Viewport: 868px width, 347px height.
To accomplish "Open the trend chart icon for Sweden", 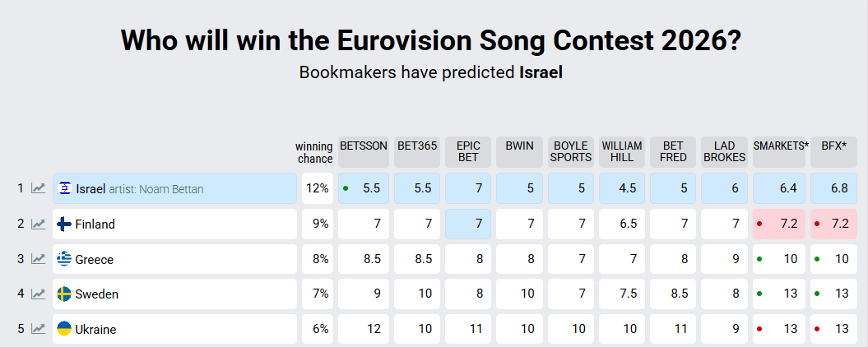I will (38, 294).
